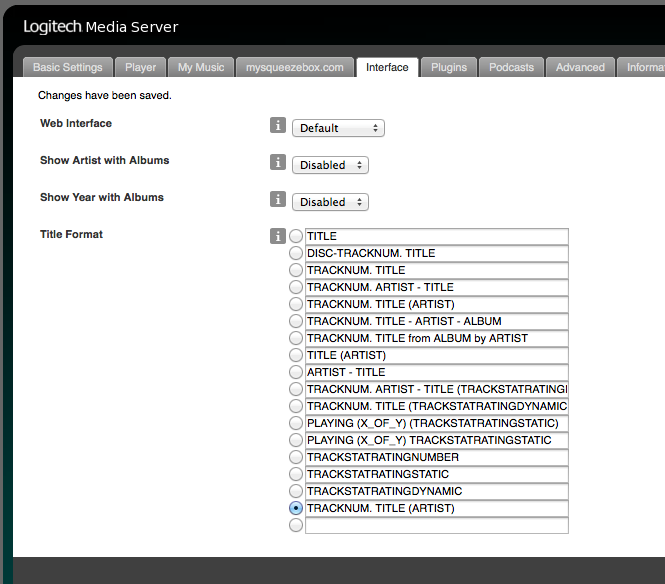The image size is (665, 584).
Task: Click info icon beside Title Format
Action: coord(278,237)
